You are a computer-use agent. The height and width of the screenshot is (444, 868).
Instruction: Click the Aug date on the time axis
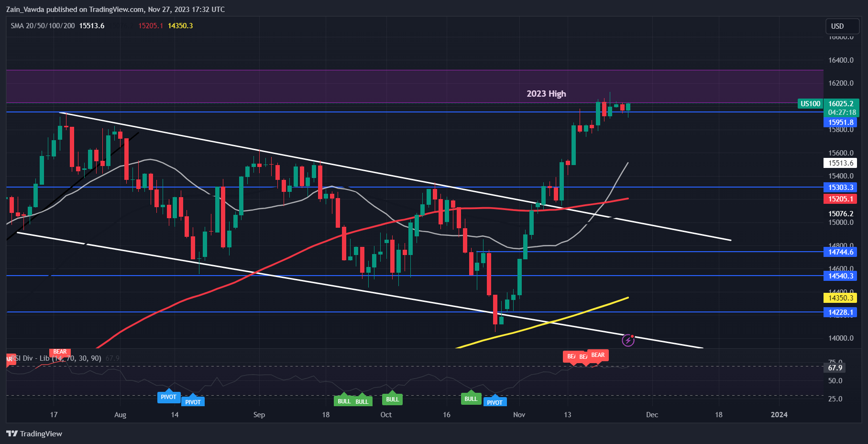pyautogui.click(x=120, y=415)
